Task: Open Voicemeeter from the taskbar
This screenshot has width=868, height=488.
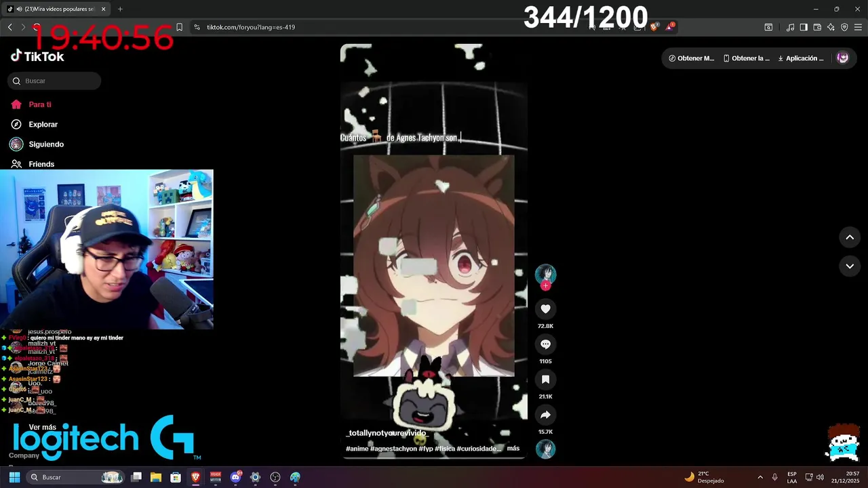Action: [x=216, y=477]
